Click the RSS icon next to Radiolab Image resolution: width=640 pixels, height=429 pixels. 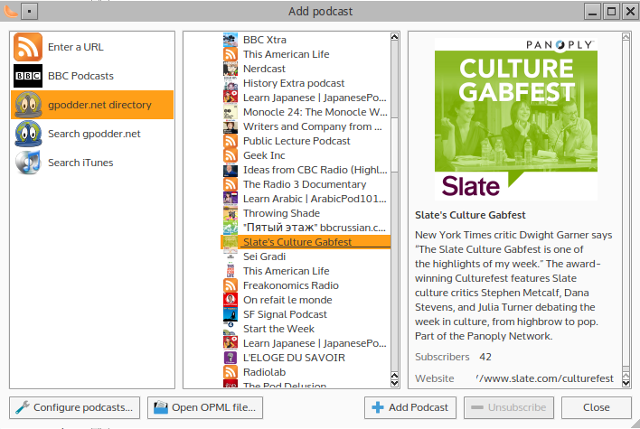[230, 372]
